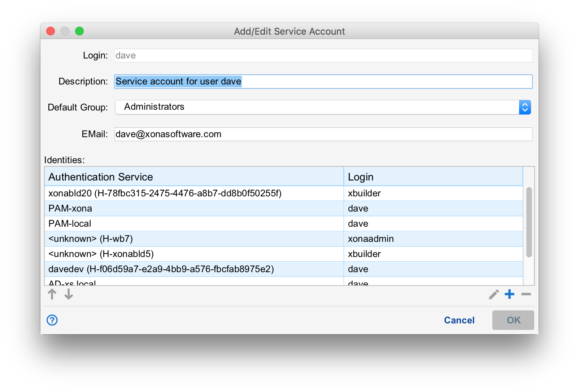This screenshot has width=579, height=392.
Task: Click the identities table vertical scrollbar
Action: click(x=529, y=222)
